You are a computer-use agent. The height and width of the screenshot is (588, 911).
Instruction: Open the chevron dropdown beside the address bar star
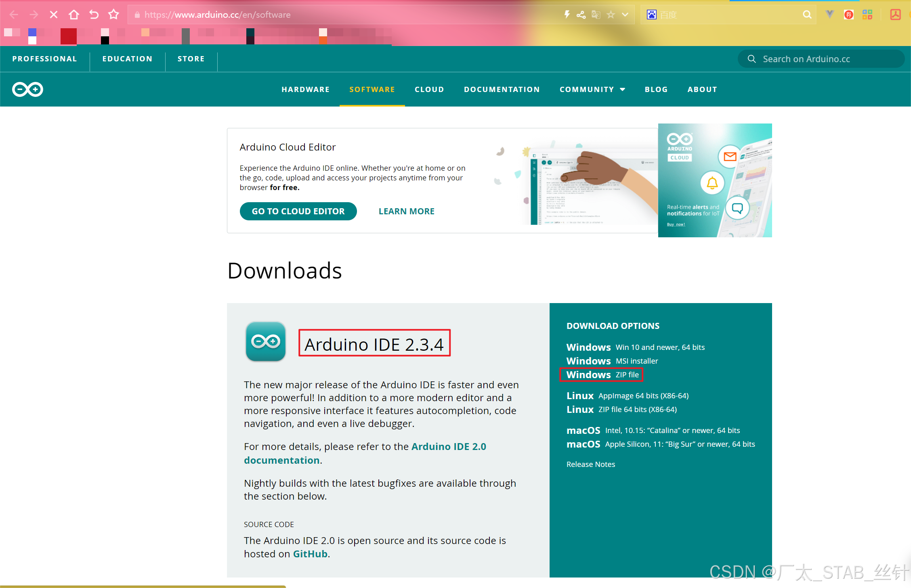click(x=625, y=14)
